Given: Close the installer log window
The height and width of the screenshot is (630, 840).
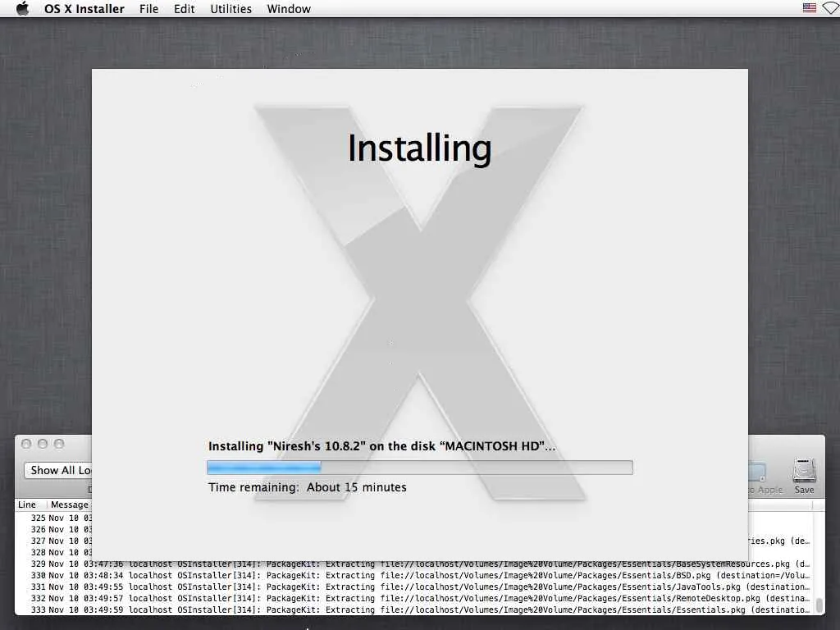Looking at the screenshot, I should coord(26,444).
